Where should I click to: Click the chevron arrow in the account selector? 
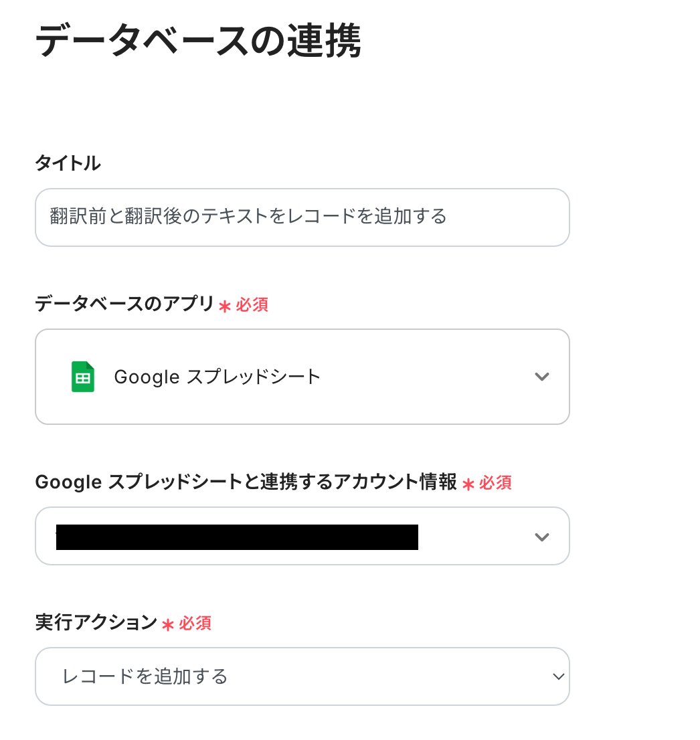[542, 537]
